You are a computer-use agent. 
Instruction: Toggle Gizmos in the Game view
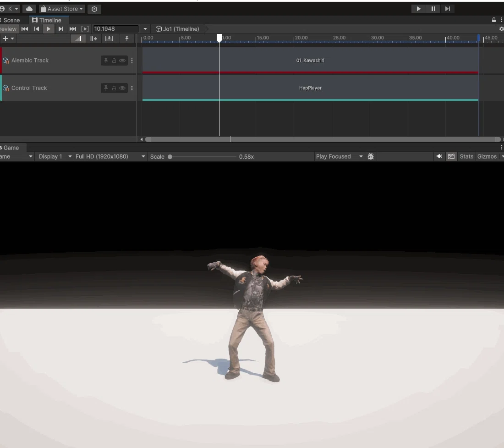tap(487, 157)
